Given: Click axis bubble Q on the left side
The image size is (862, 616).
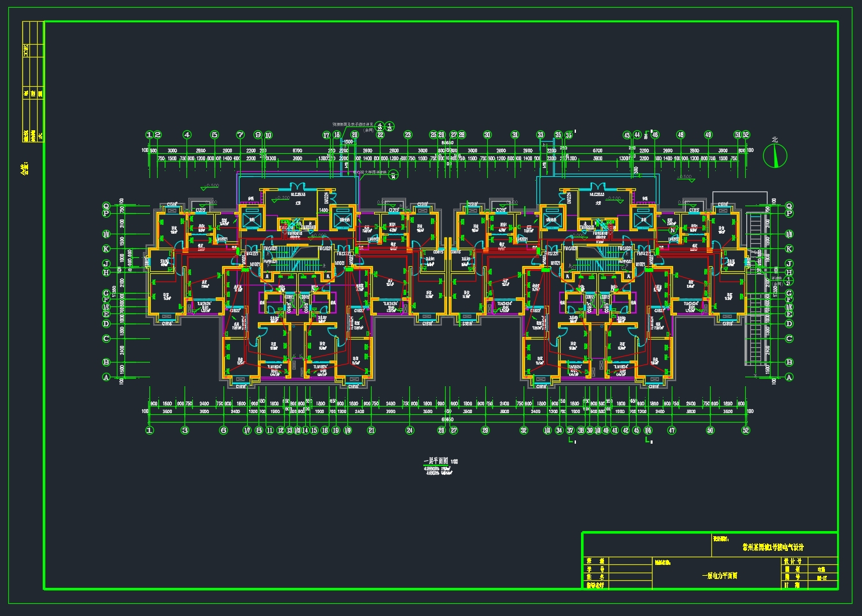Looking at the screenshot, I should (x=107, y=206).
